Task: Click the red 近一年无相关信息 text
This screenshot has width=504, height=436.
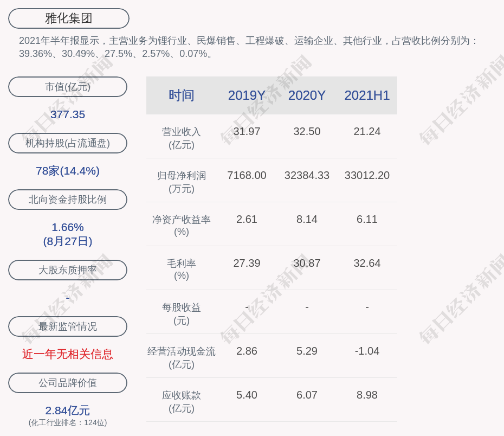Action: point(68,354)
